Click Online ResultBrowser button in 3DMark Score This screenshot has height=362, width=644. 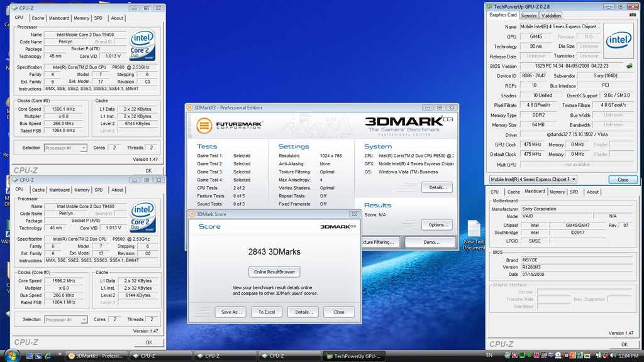pyautogui.click(x=274, y=271)
